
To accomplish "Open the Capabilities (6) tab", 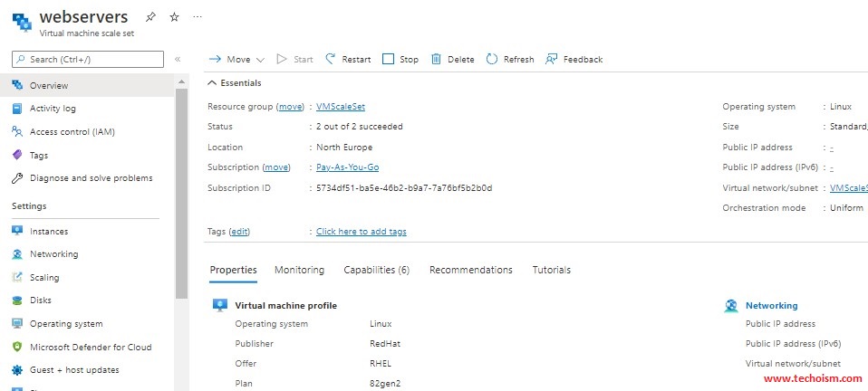I will pyautogui.click(x=376, y=270).
